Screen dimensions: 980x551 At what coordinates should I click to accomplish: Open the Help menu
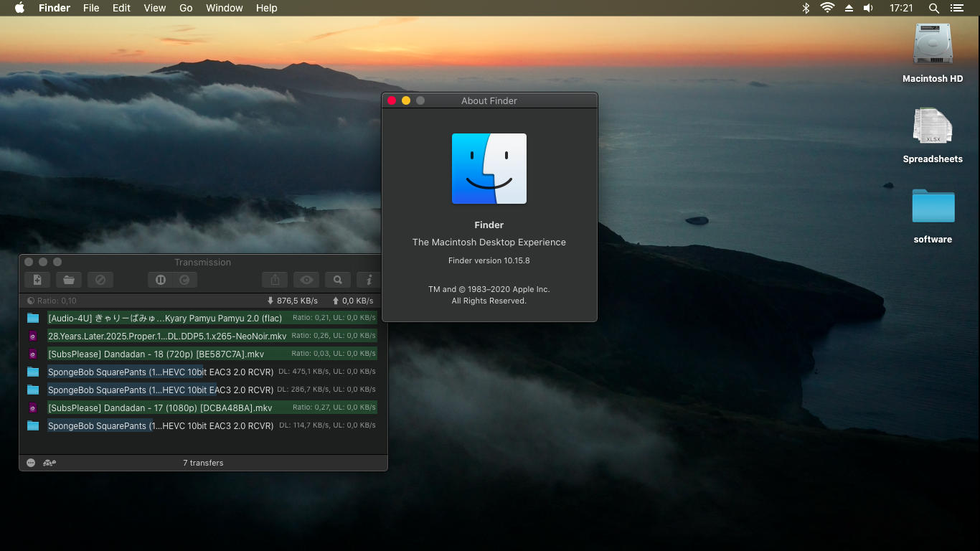[266, 8]
